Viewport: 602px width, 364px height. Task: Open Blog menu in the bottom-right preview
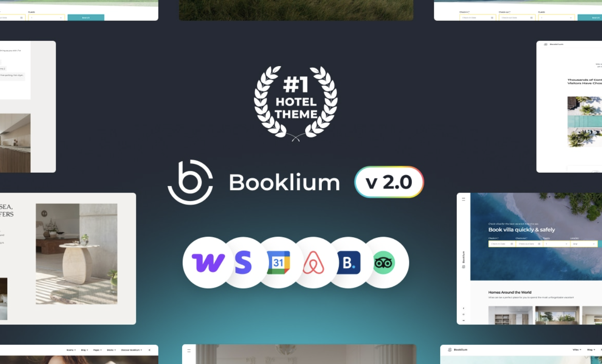pos(591,350)
